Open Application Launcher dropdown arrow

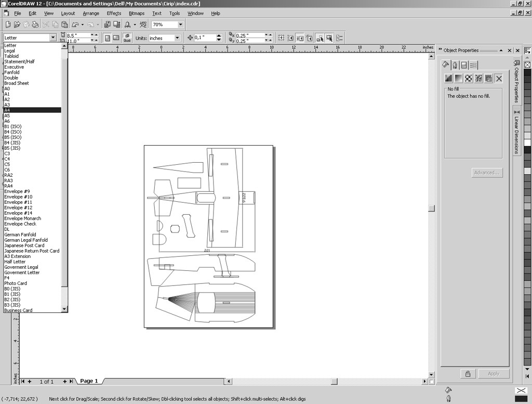[135, 24]
